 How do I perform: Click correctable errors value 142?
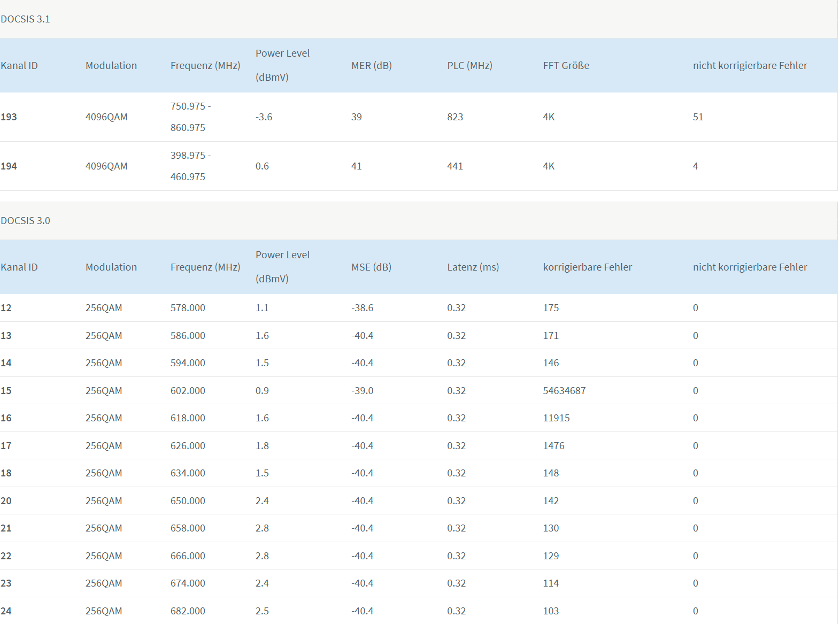click(x=551, y=501)
